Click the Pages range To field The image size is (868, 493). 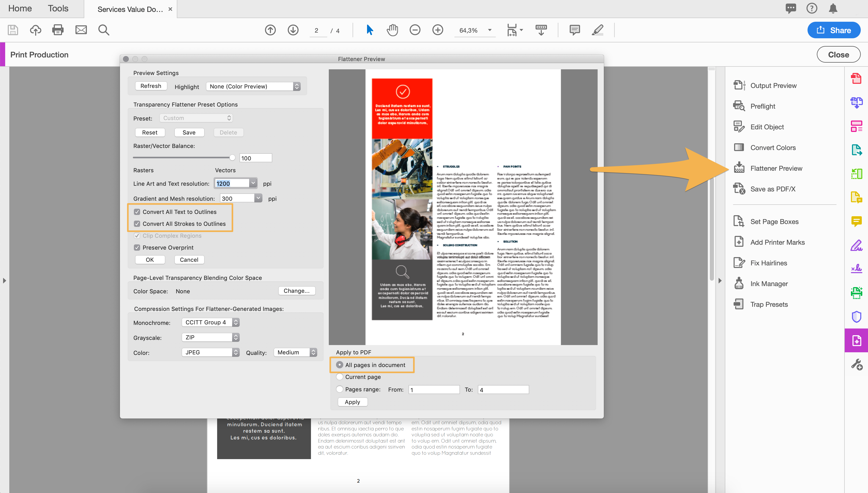(503, 389)
